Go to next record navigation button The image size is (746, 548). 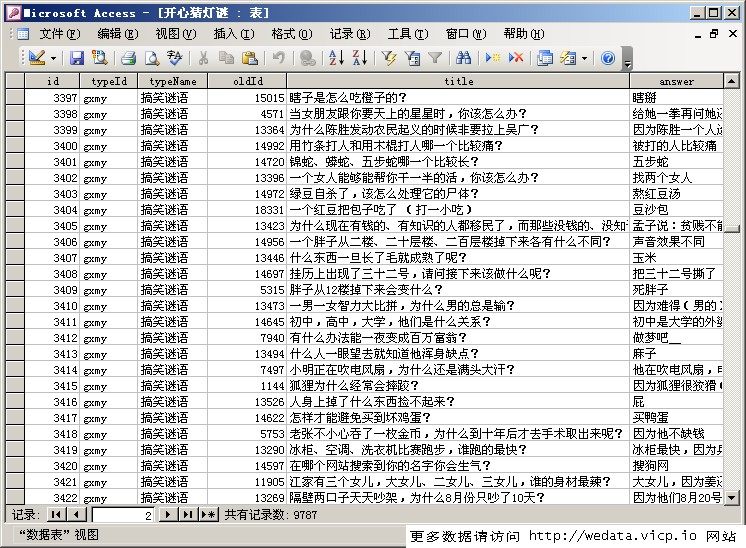coord(167,515)
